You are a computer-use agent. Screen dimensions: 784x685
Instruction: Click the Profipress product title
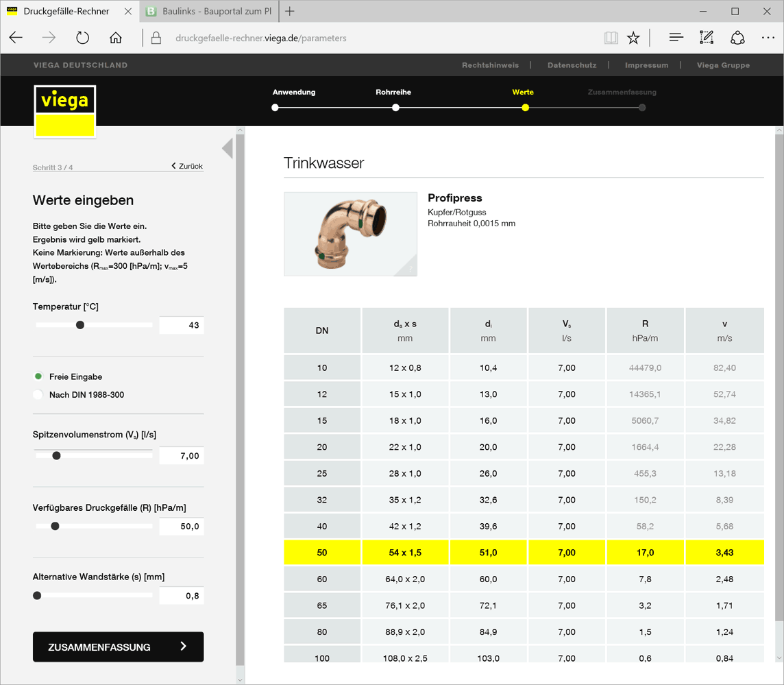pos(455,197)
